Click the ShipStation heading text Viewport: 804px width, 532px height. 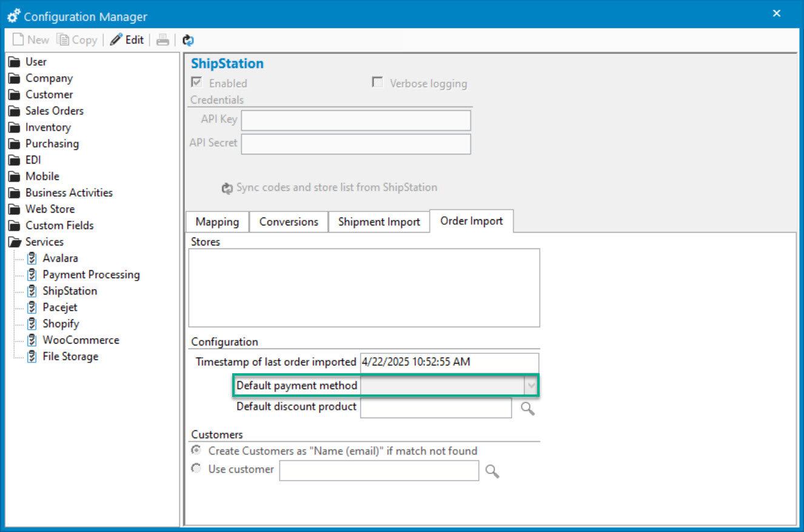pos(227,64)
